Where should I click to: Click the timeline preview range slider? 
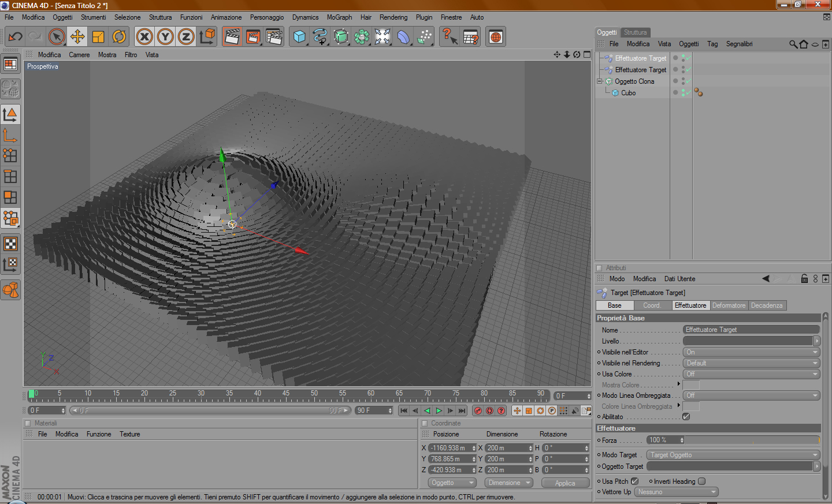pos(210,410)
